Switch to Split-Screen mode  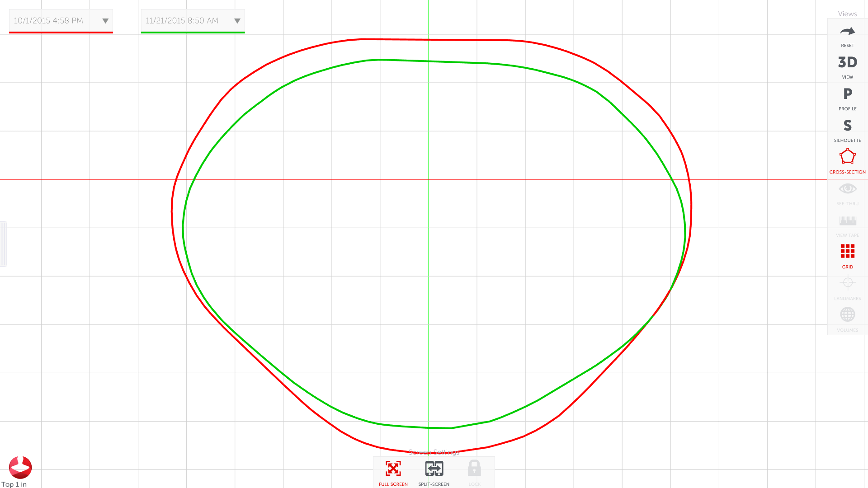pos(434,469)
